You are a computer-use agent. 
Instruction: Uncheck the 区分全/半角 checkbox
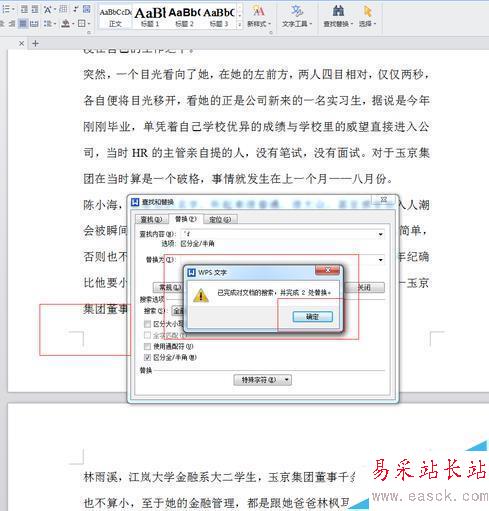[x=147, y=357]
